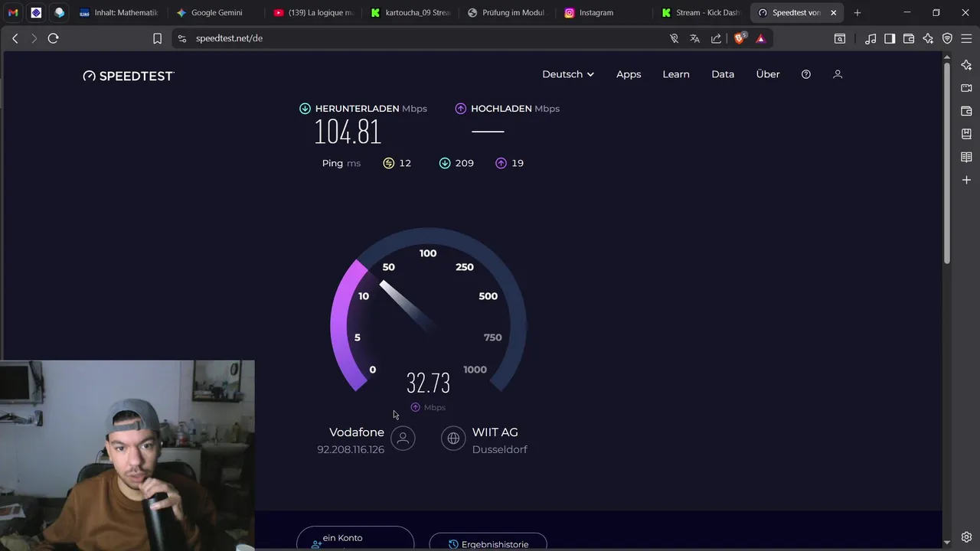
Task: Click the ein Konto button
Action: (355, 539)
